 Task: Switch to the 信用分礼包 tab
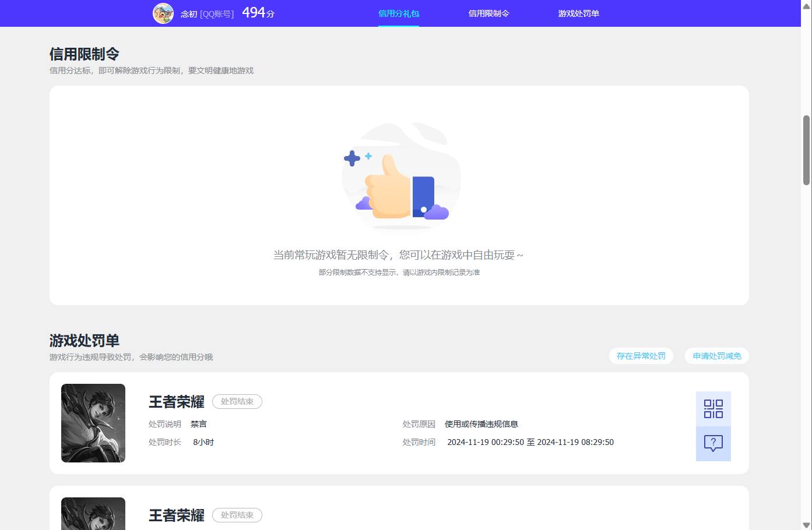[399, 13]
